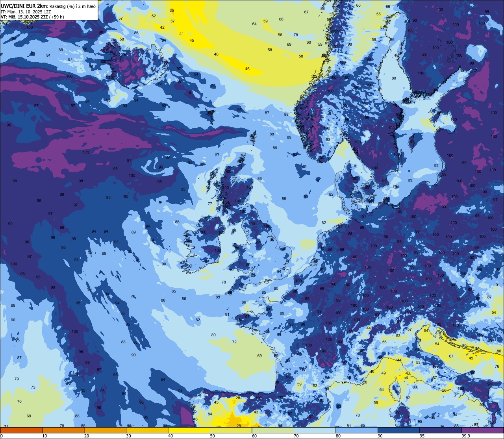Click the 'UWC/DINI EUR 2km' map title
This screenshot has width=504, height=439.
point(24,5)
